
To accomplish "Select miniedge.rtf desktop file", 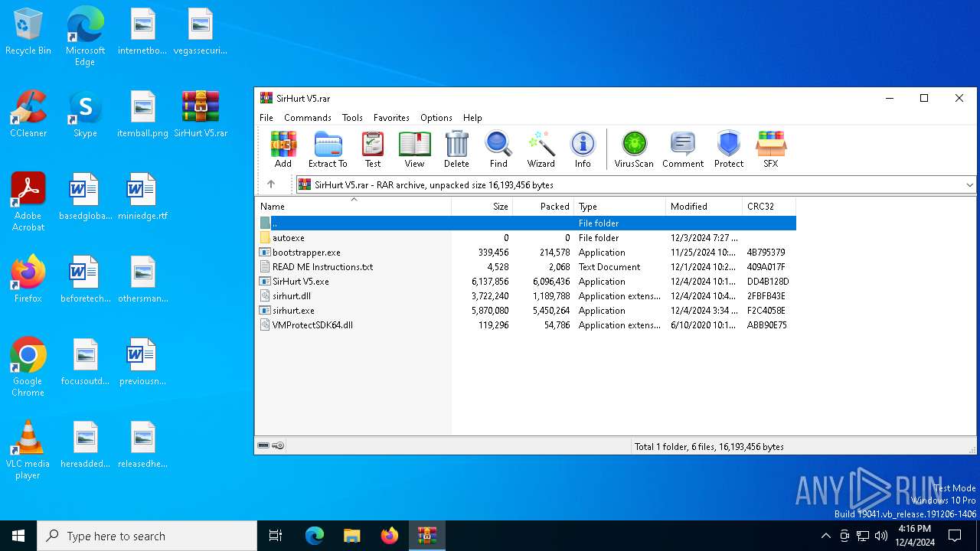I will pos(143,197).
